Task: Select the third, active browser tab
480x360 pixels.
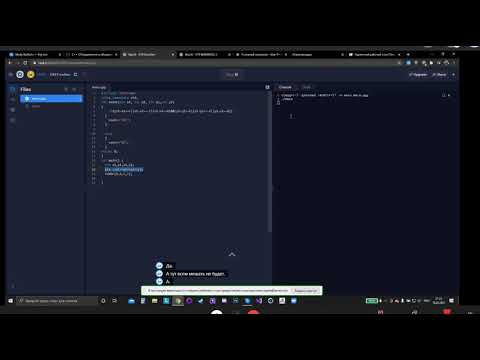Action: point(148,54)
